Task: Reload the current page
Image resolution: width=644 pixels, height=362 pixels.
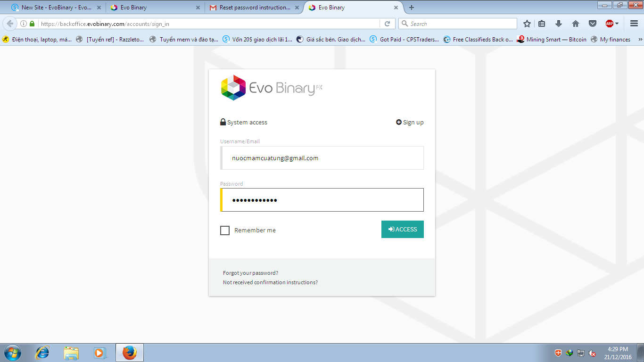Action: point(388,24)
